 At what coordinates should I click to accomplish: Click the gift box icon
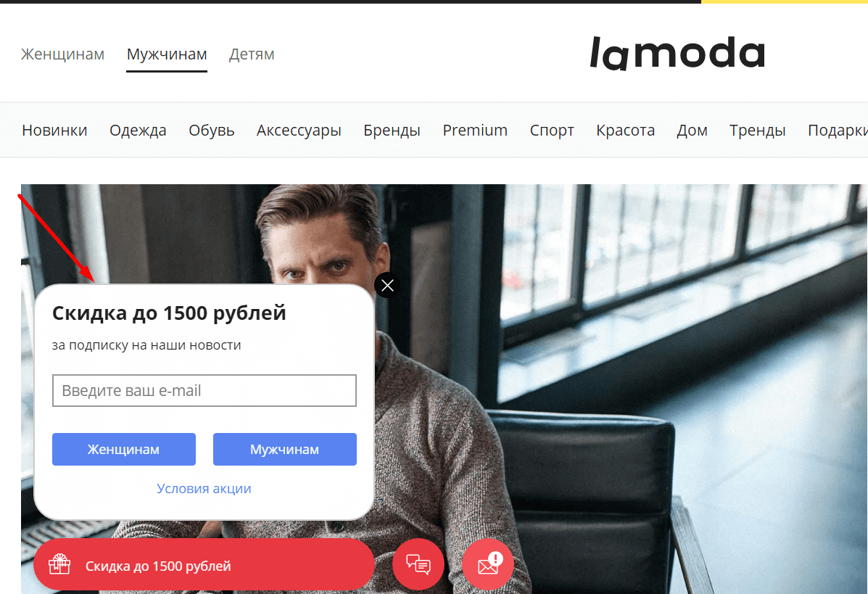[59, 564]
